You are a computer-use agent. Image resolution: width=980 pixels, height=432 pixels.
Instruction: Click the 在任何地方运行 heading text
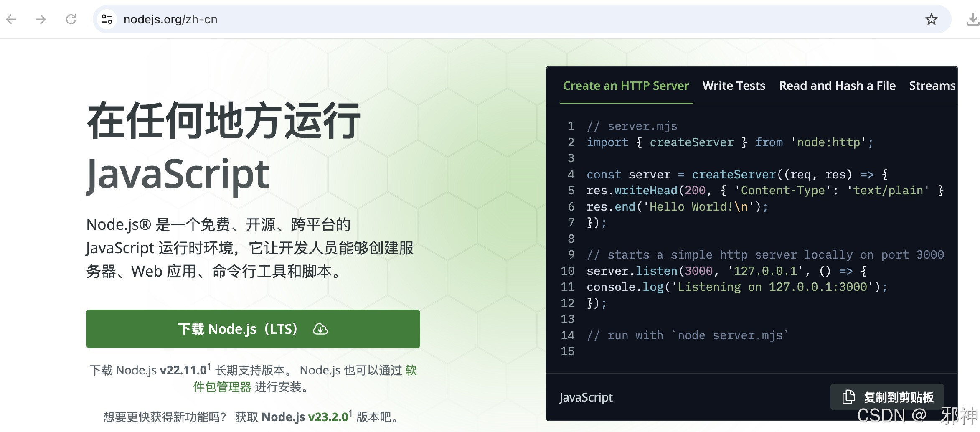point(223,120)
